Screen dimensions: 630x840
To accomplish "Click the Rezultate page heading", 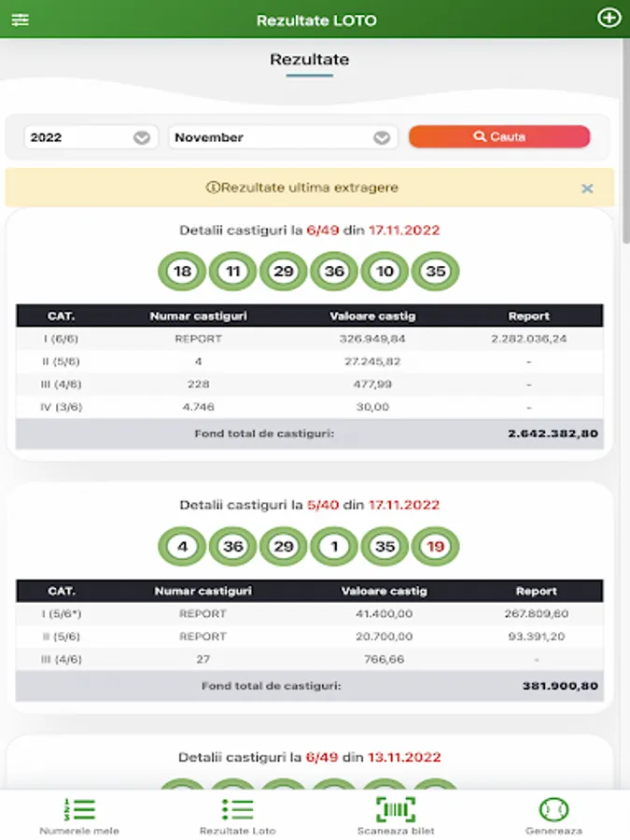I will coord(310,60).
